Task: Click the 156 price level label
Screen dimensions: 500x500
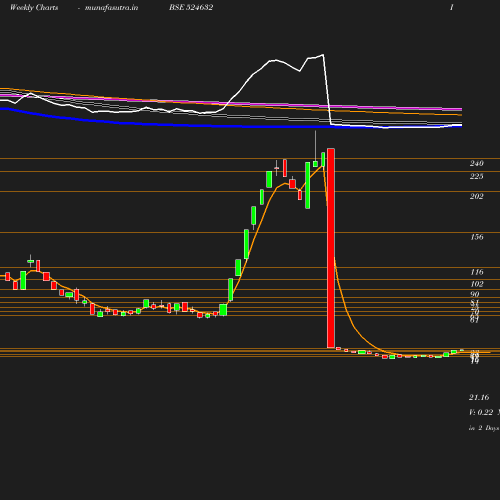Action: coord(477,237)
